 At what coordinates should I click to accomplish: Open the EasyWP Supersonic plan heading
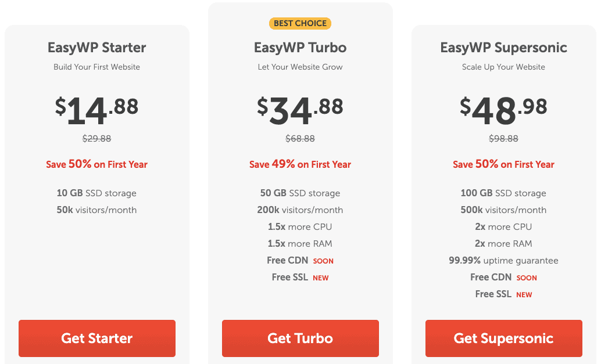[x=504, y=48]
